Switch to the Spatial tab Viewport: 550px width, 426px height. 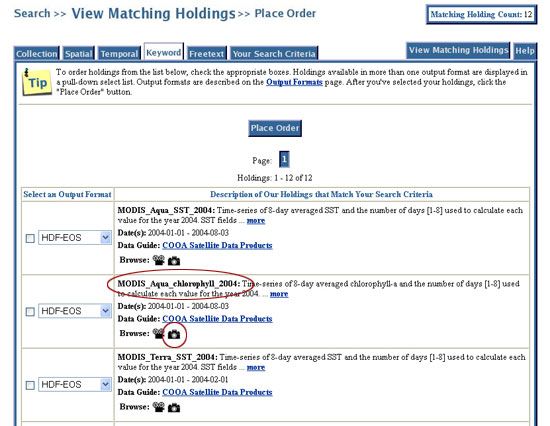(79, 54)
